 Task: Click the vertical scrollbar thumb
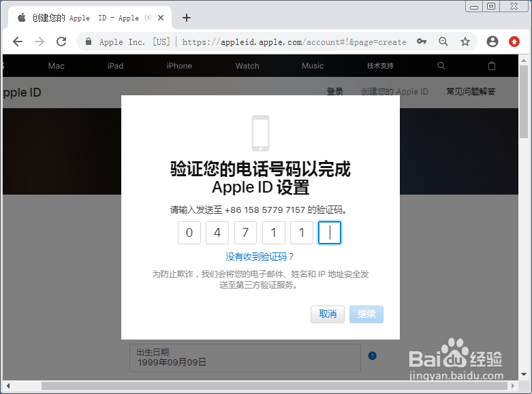[x=524, y=101]
